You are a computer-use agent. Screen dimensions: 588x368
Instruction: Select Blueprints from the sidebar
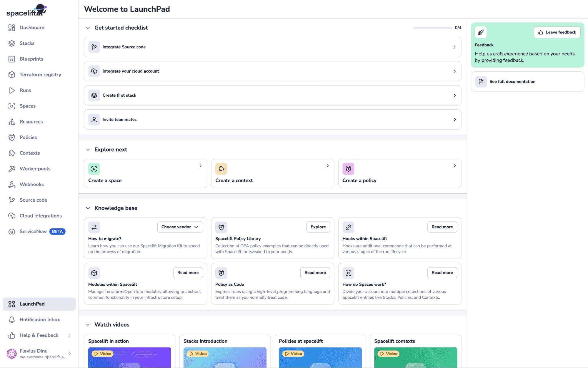31,59
